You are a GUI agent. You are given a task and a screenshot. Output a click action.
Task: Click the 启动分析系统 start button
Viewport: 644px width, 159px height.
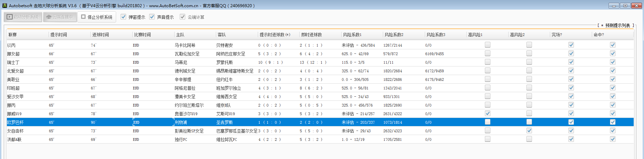[x=23, y=17]
